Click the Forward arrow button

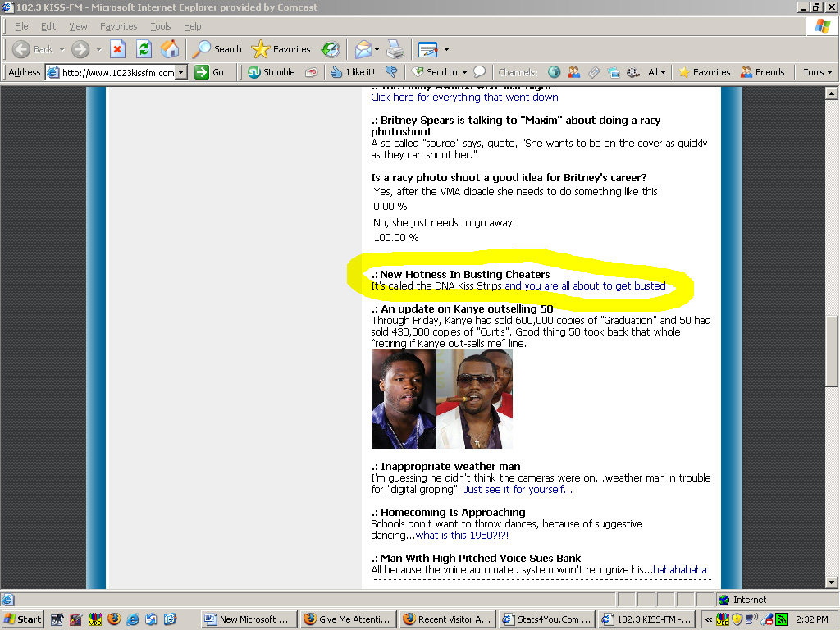click(80, 49)
